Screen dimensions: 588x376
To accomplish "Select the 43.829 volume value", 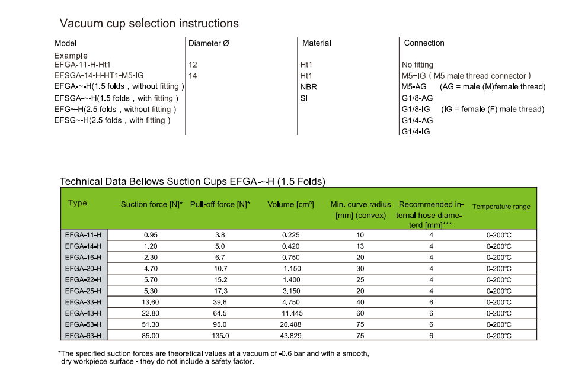I will [290, 336].
